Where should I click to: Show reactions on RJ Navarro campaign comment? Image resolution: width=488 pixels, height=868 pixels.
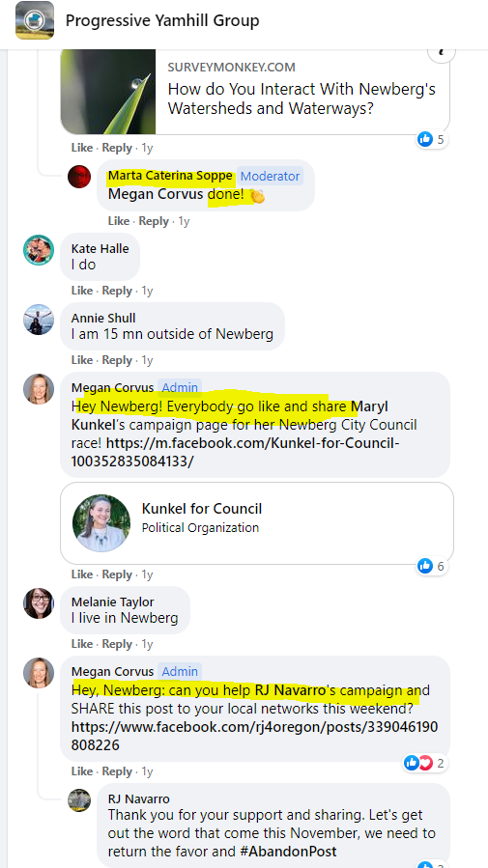pos(425,764)
